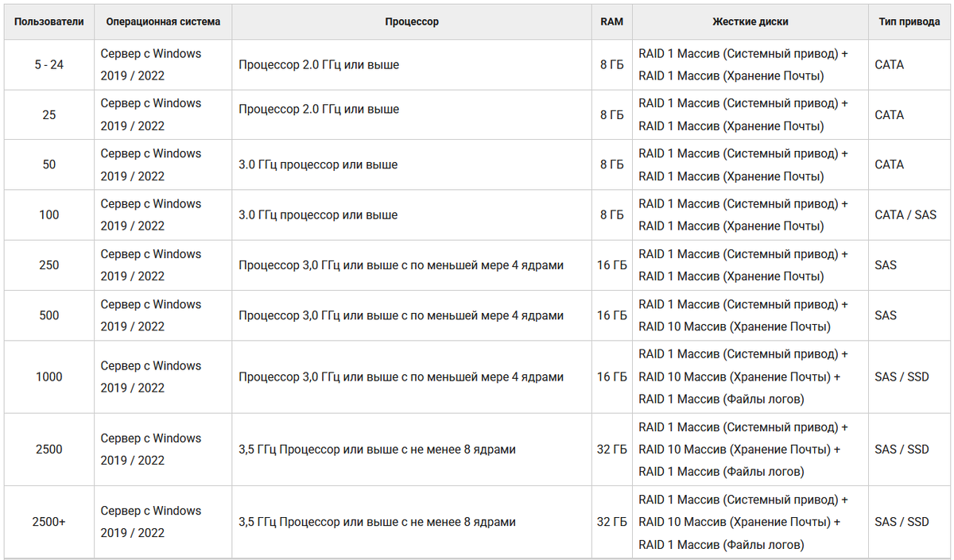Click the RAM column header
The width and height of the screenshot is (954, 560).
[612, 22]
